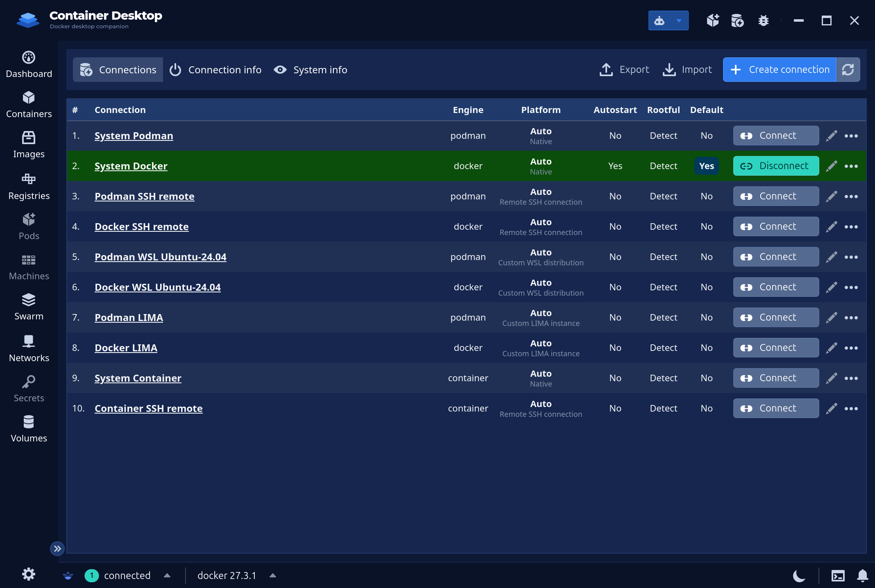Screen dimensions: 875x588
Task: Click the ship icon in status bar
Action: tap(68, 576)
